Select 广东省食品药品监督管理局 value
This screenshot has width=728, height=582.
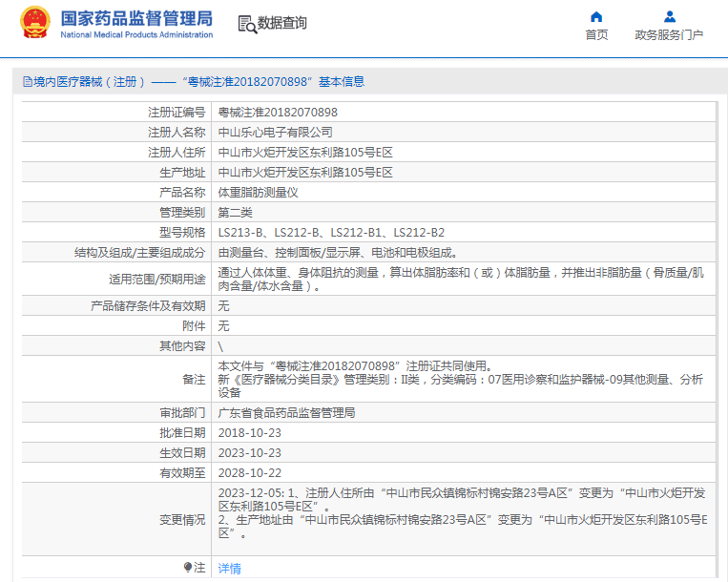point(286,412)
